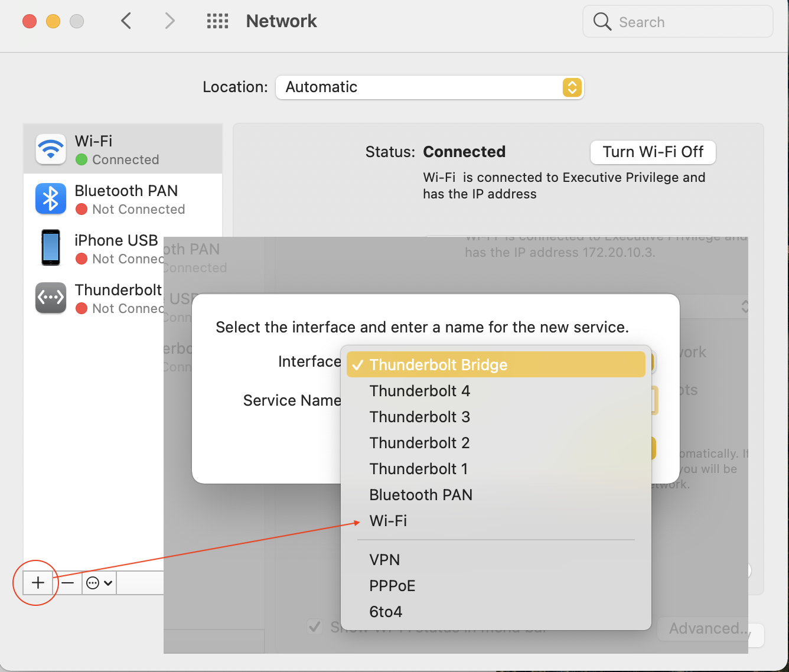Viewport: 789px width, 672px height.
Task: Go forward with the toolbar forward chevron
Action: (170, 21)
